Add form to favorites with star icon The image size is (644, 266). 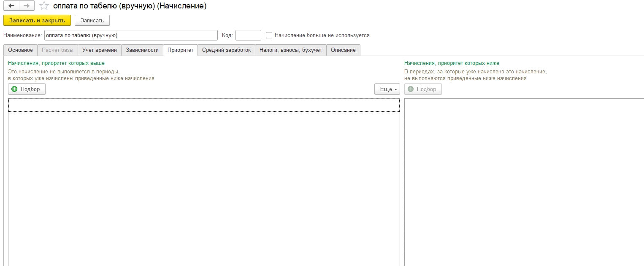click(x=43, y=6)
